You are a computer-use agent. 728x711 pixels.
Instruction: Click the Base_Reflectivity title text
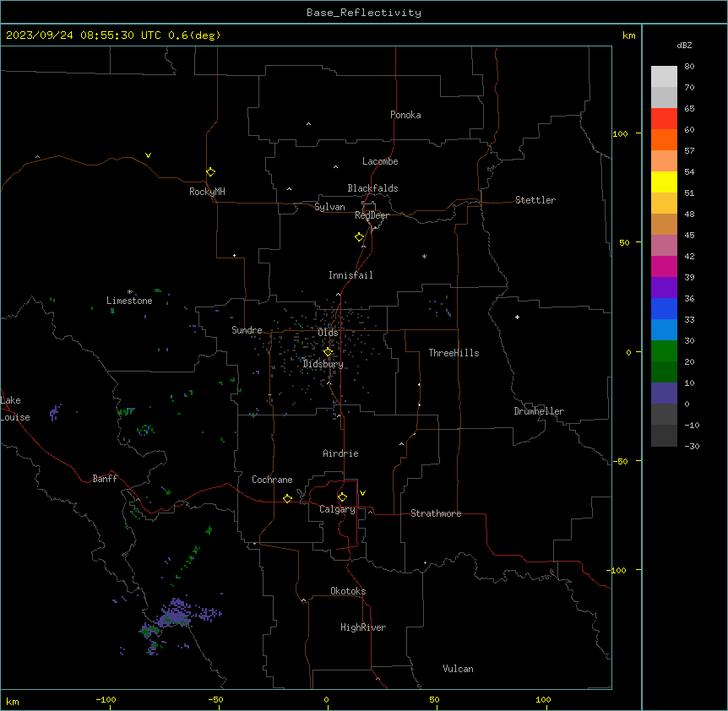pyautogui.click(x=364, y=13)
